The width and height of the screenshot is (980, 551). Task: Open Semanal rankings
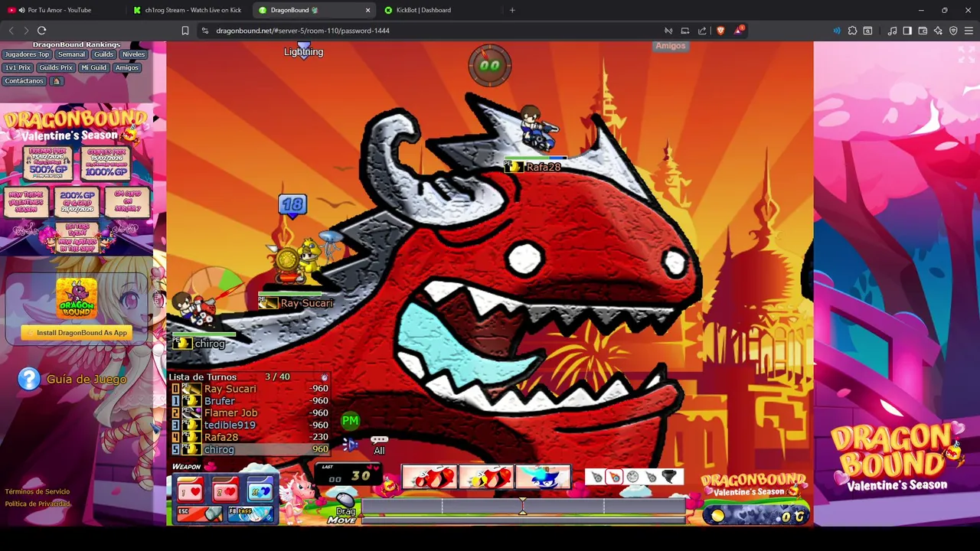click(71, 54)
